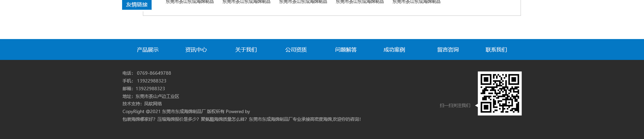Click 东莞市东成海绵制品厂 in the copyright line
The image size is (644, 139).
pyautogui.click(x=183, y=111)
